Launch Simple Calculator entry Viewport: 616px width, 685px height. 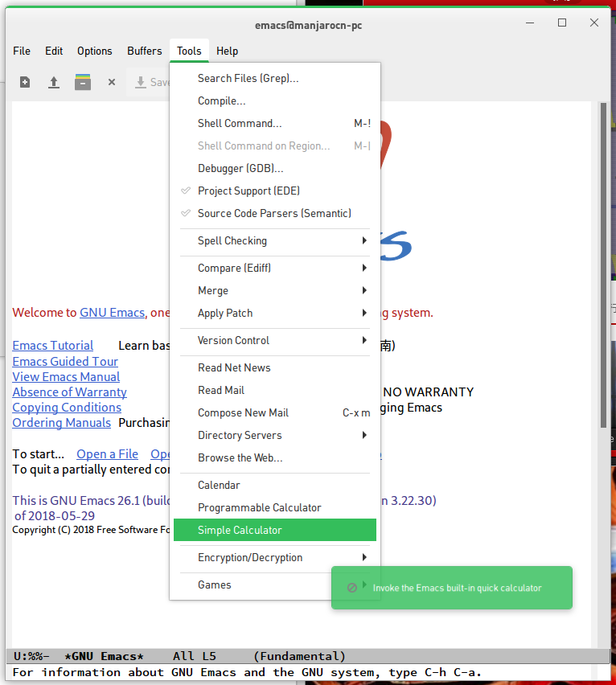[x=275, y=530]
